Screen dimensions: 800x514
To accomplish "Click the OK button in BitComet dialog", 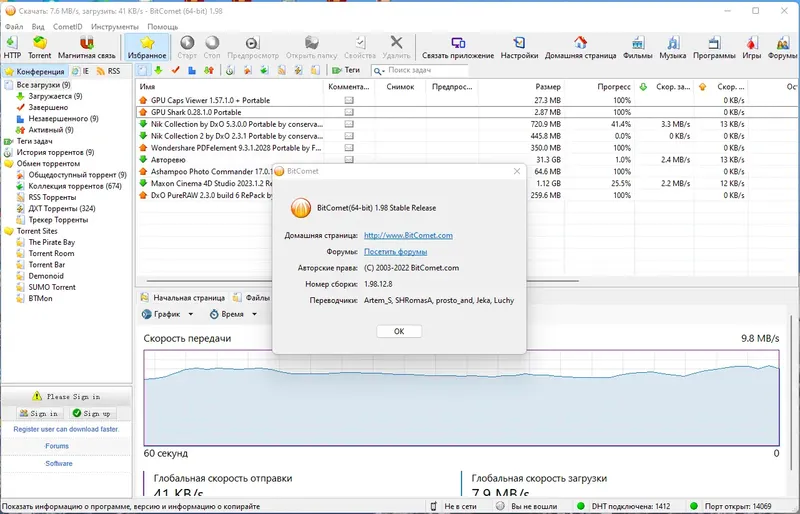I will (x=399, y=331).
